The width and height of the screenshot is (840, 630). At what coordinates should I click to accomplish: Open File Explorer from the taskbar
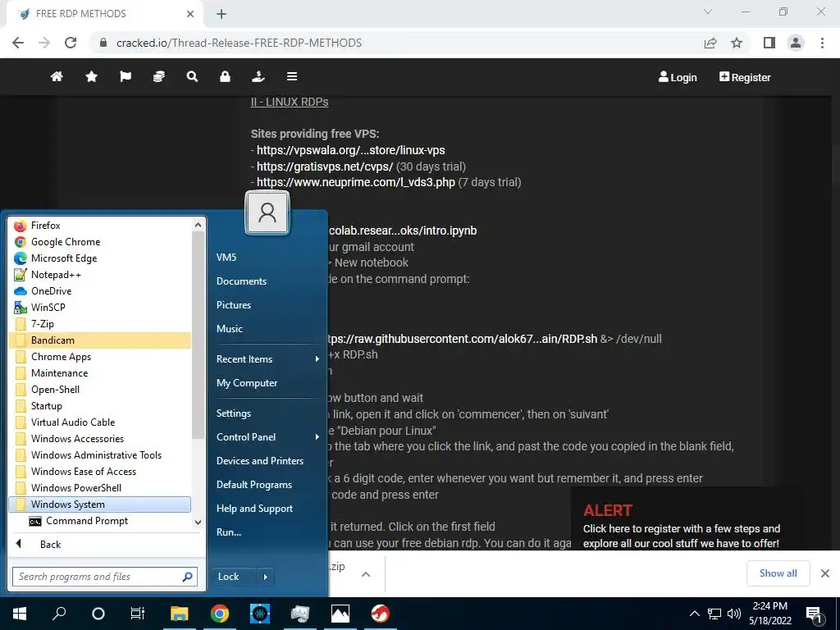click(x=180, y=614)
